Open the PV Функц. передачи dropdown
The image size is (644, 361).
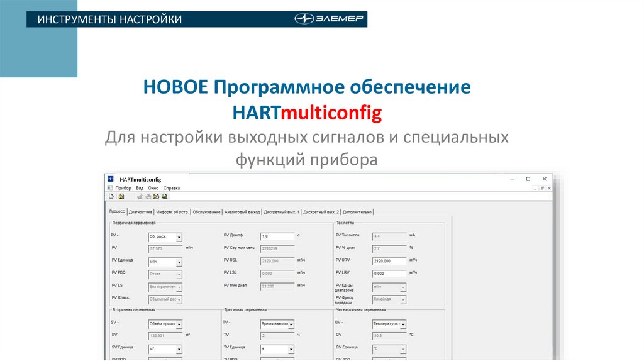[x=389, y=299]
